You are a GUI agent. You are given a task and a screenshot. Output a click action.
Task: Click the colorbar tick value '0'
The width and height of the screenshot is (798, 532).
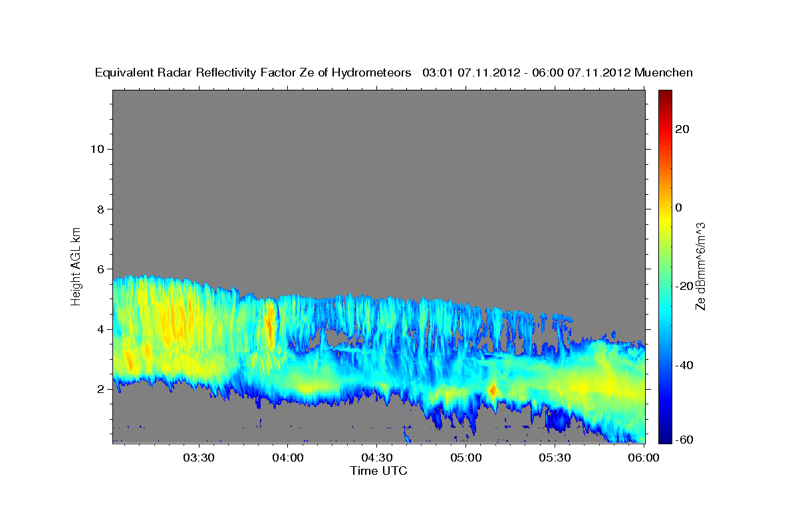[678, 207]
